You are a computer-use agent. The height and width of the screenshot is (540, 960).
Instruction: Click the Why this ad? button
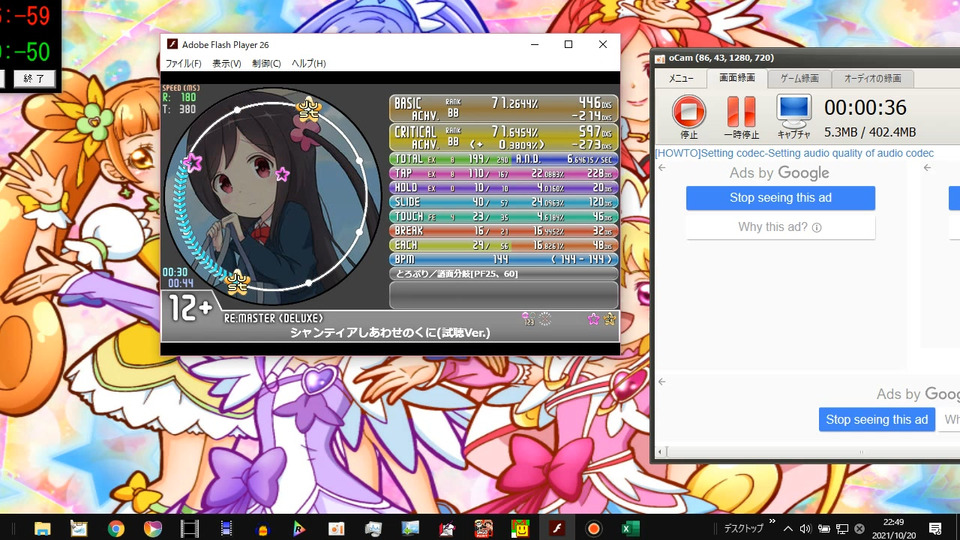(781, 227)
